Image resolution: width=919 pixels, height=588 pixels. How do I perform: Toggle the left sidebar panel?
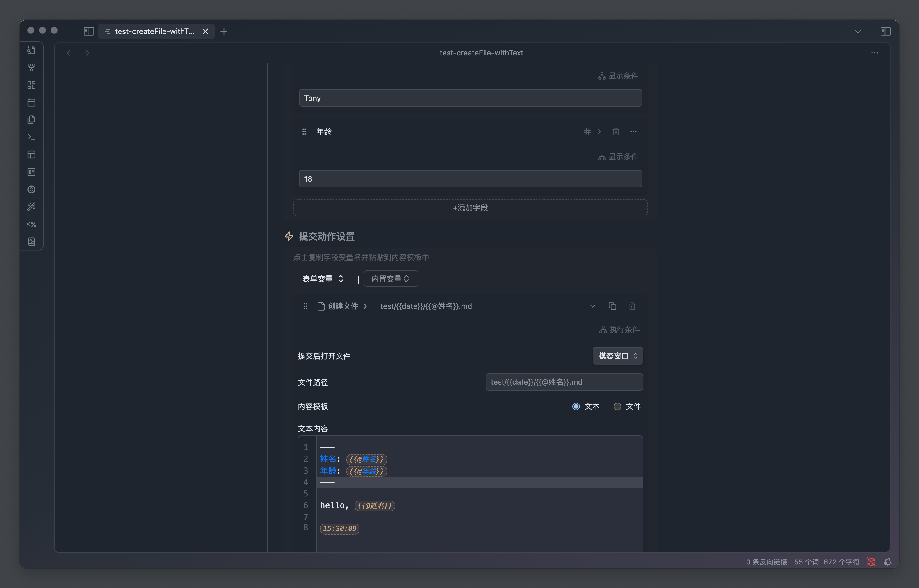[x=89, y=31]
